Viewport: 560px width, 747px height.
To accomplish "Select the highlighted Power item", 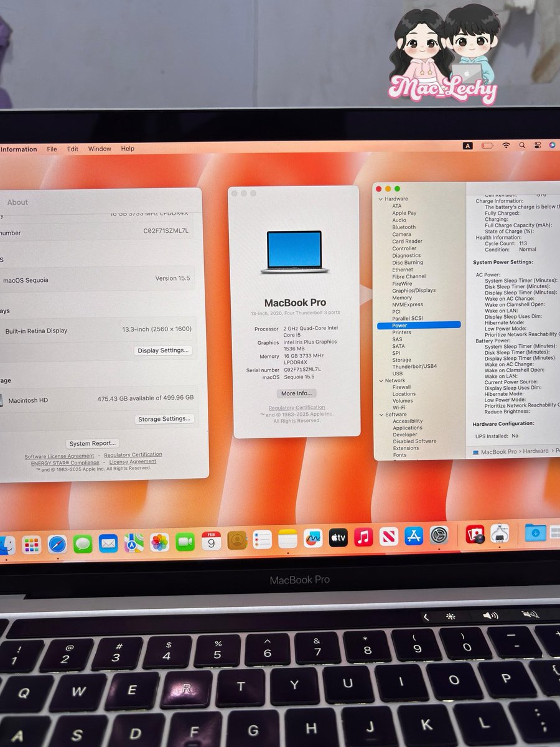I will (x=419, y=325).
